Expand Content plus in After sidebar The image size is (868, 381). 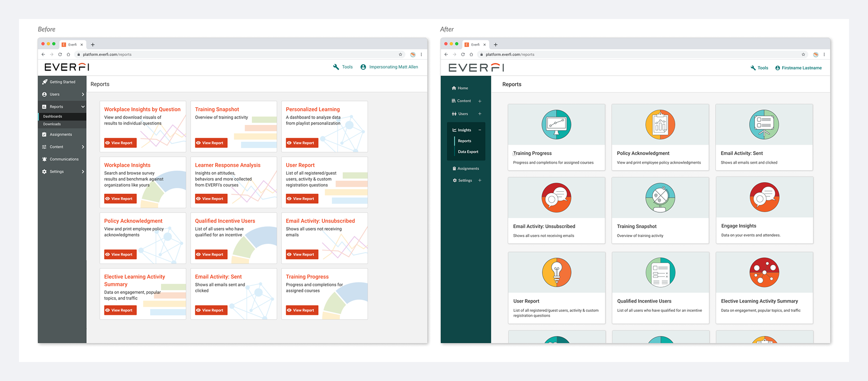480,101
